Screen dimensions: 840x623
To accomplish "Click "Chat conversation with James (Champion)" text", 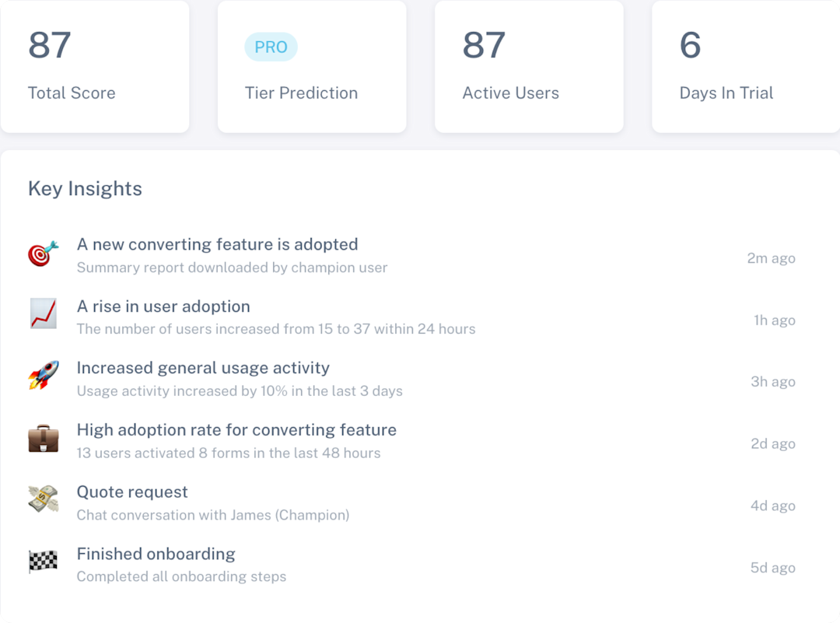I will point(213,516).
